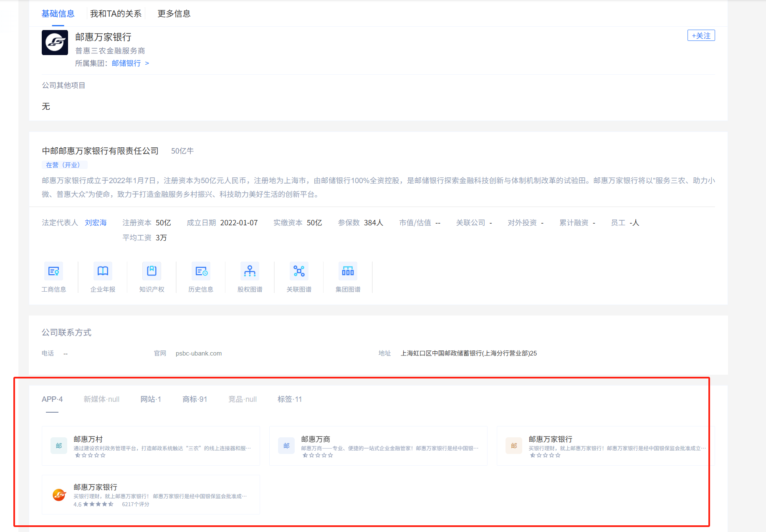Image resolution: width=766 pixels, height=532 pixels.
Task: Select the 标签·11 tab
Action: tap(290, 399)
